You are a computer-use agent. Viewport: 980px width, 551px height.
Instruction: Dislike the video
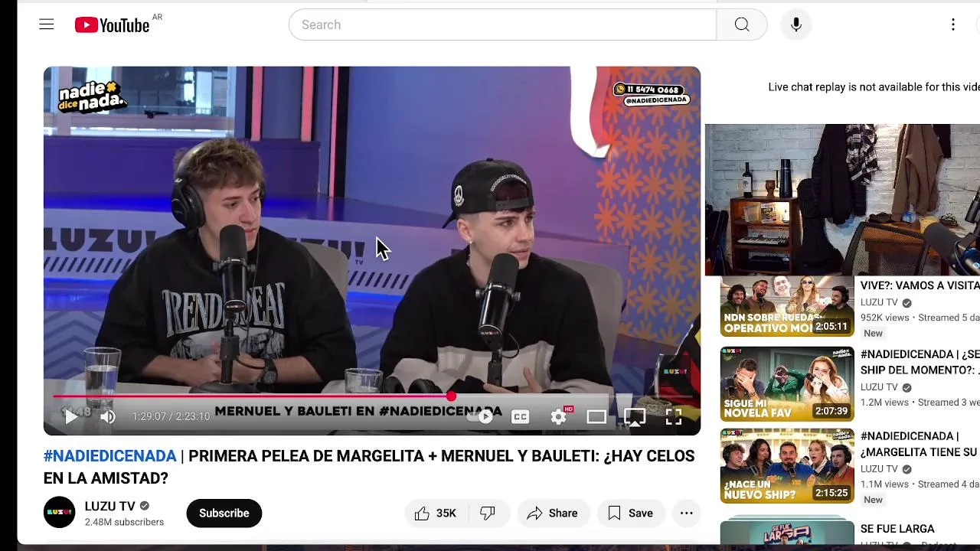point(488,513)
